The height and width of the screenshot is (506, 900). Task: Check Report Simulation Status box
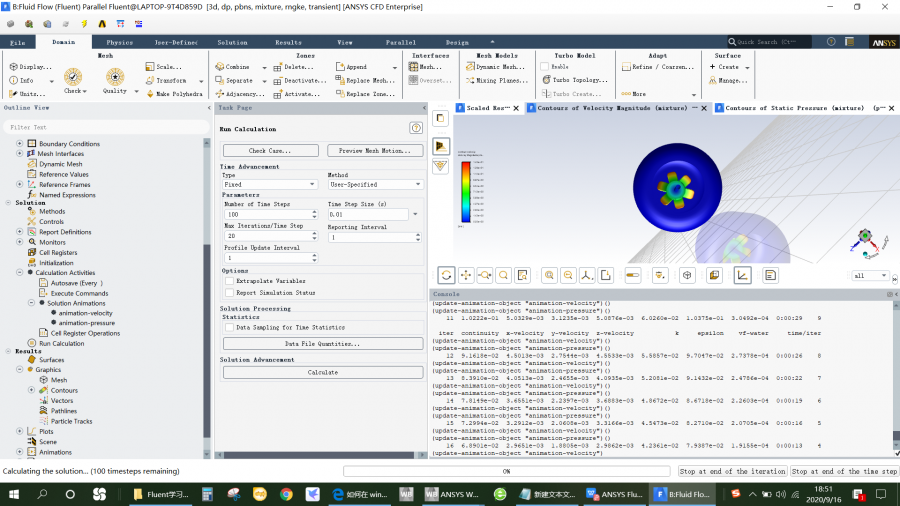pos(229,293)
